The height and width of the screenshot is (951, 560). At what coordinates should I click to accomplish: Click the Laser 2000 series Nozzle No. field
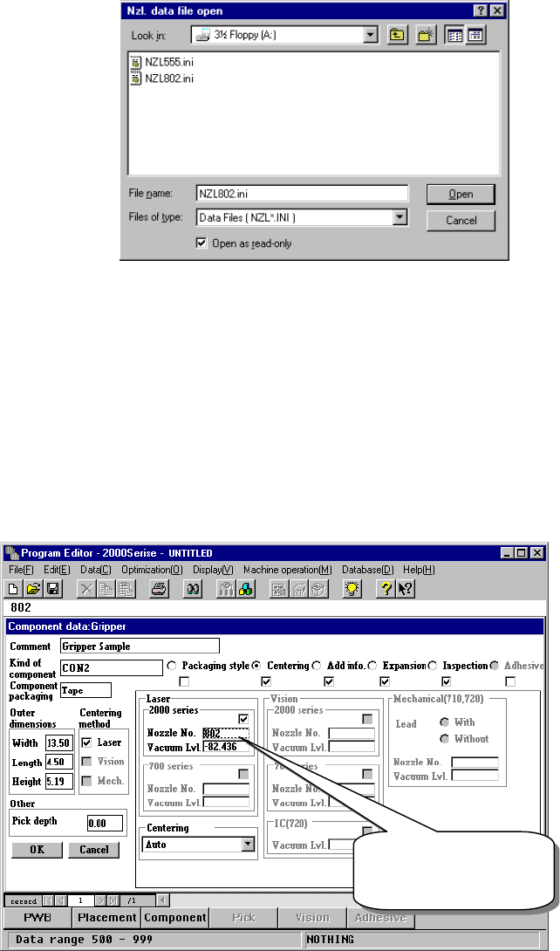click(x=226, y=733)
